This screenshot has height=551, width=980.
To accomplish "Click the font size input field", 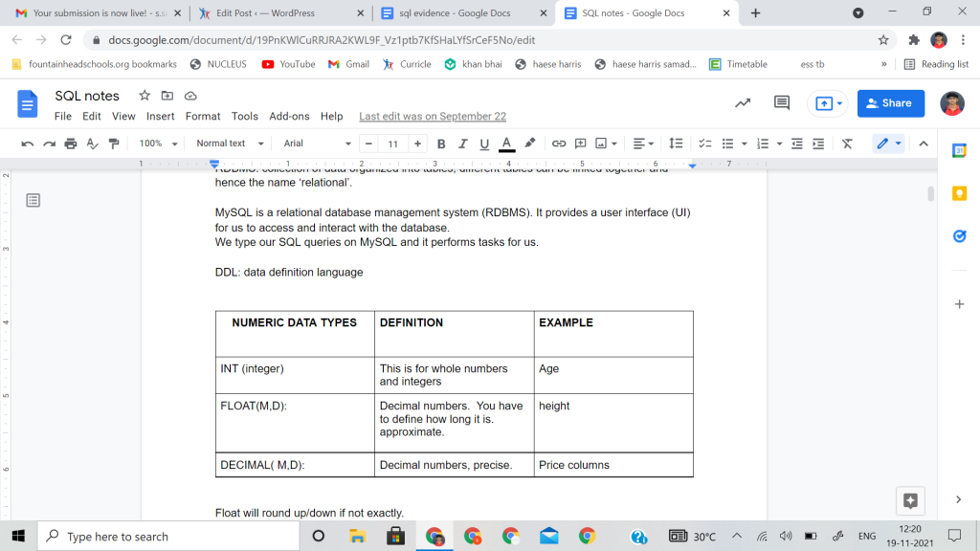I will [x=393, y=143].
